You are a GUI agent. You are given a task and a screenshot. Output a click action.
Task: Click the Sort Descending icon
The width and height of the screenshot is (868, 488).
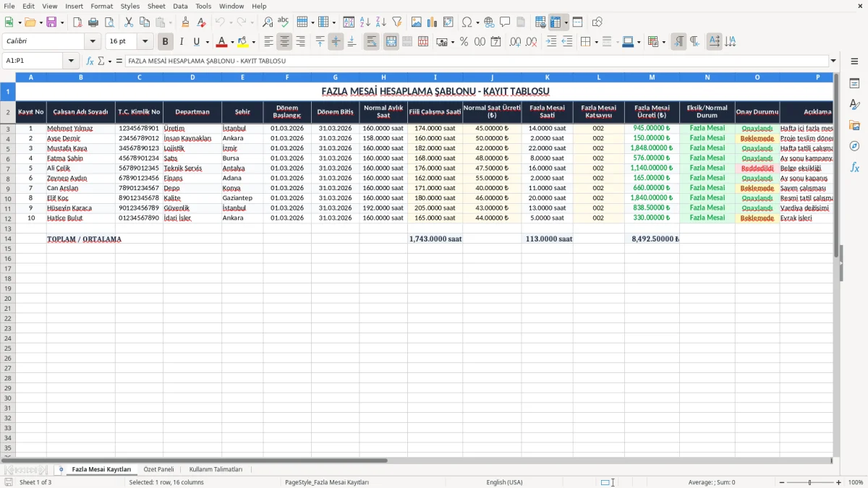click(x=381, y=22)
